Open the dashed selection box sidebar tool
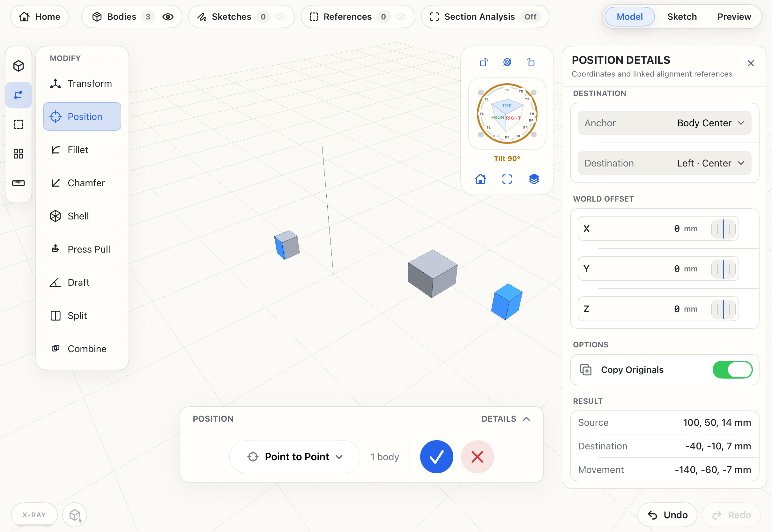 (x=18, y=124)
